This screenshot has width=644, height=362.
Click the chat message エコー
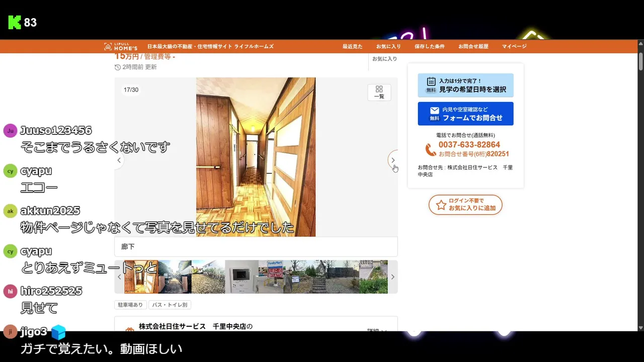[x=39, y=188]
